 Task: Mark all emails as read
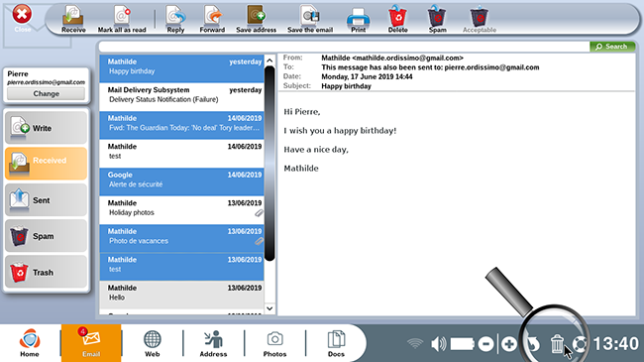coord(122,19)
